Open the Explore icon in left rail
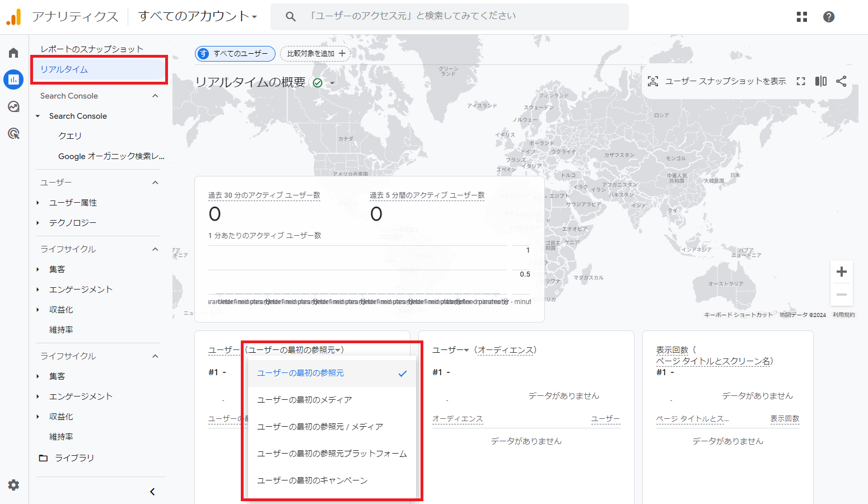868x504 pixels. click(13, 106)
